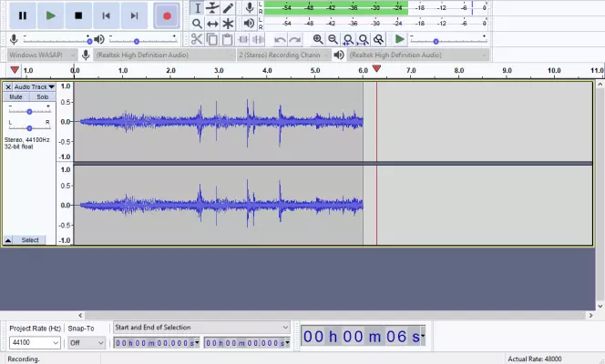Click the Zoom In icon

[x=318, y=39]
